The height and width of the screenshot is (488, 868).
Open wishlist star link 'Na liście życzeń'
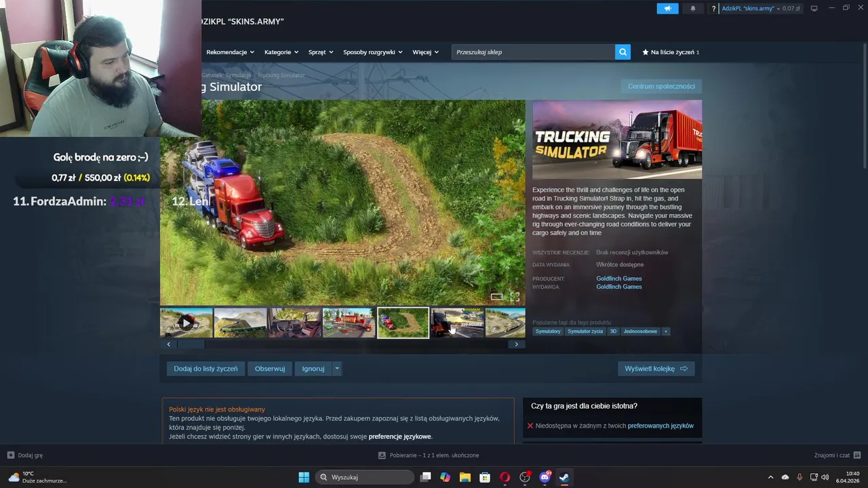click(x=671, y=52)
